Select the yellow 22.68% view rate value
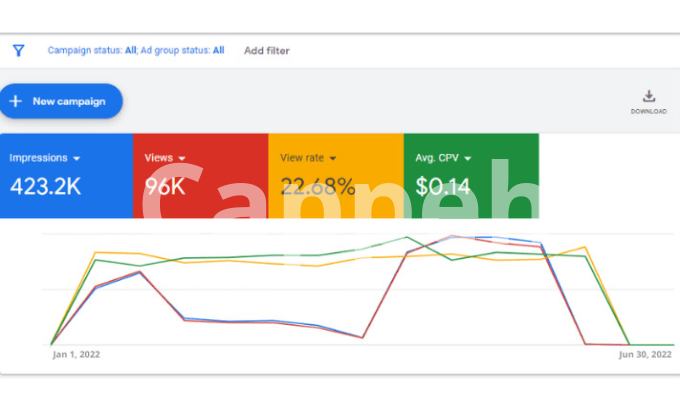680x411 pixels. pyautogui.click(x=317, y=186)
